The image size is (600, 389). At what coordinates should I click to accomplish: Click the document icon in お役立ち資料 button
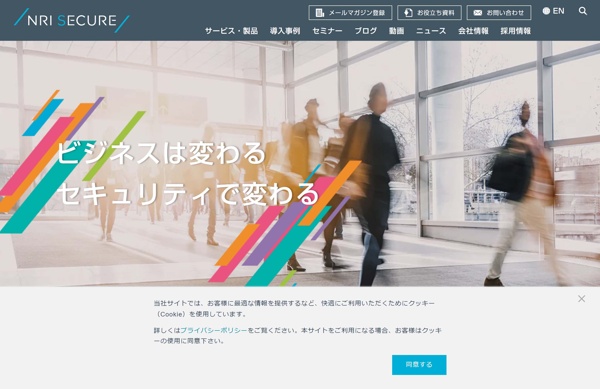coord(408,13)
